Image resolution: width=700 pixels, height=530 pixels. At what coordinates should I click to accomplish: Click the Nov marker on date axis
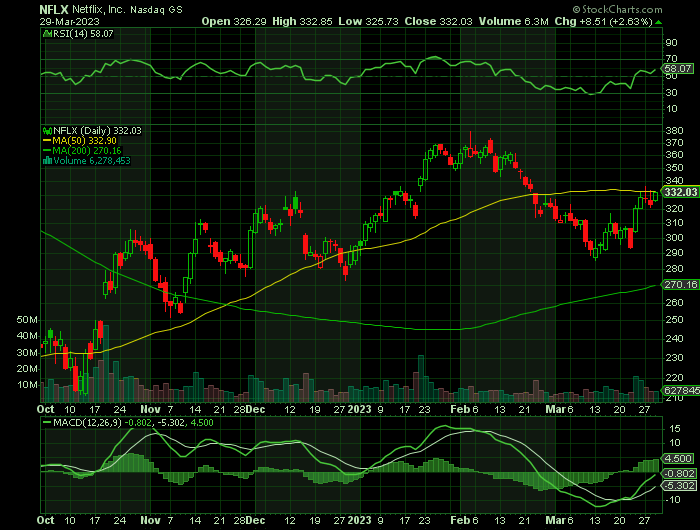[150, 409]
